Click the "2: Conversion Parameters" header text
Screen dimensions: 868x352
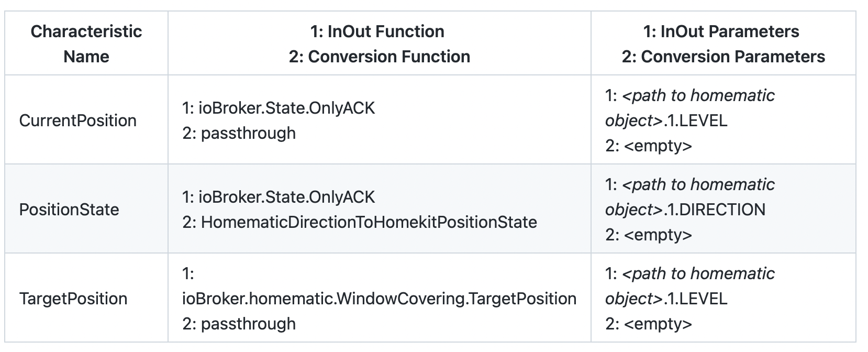723,57
